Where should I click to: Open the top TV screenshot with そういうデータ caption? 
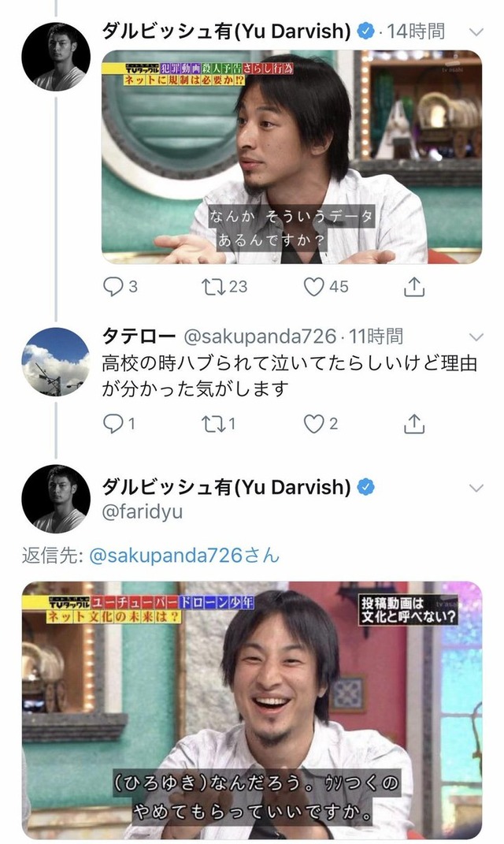291,157
